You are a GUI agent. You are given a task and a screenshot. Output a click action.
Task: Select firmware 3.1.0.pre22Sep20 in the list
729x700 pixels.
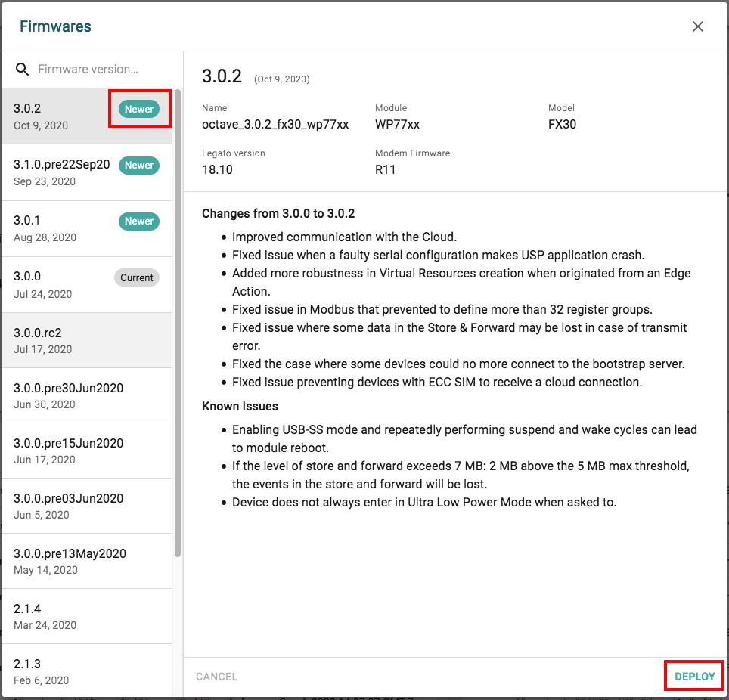(87, 172)
